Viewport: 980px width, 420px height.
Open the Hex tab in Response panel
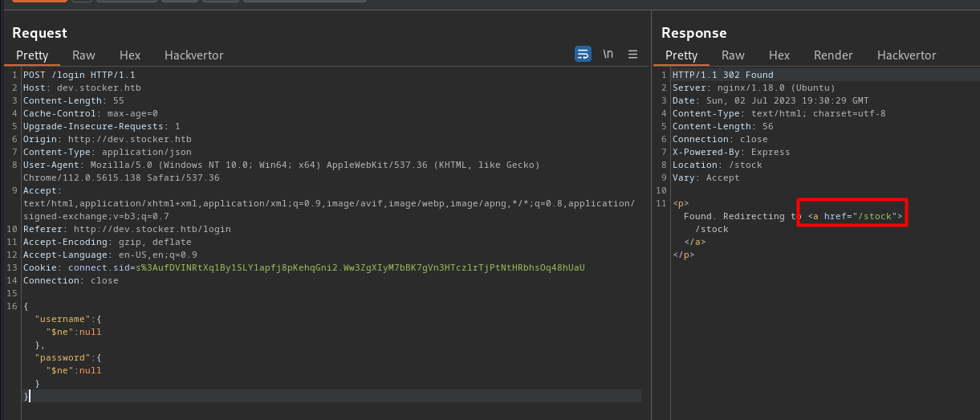[779, 55]
